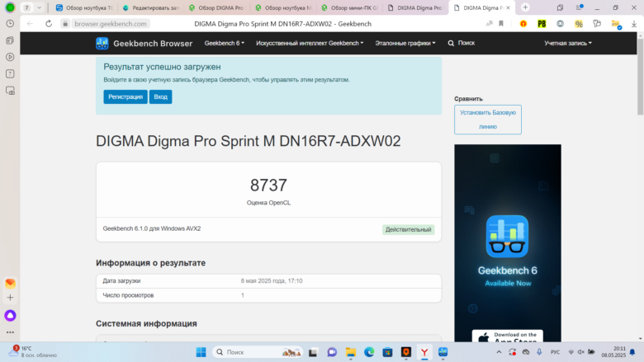Screen dimensions: 644x362
Task: Open the mail icon in the sidebar
Action: pyautogui.click(x=10, y=284)
